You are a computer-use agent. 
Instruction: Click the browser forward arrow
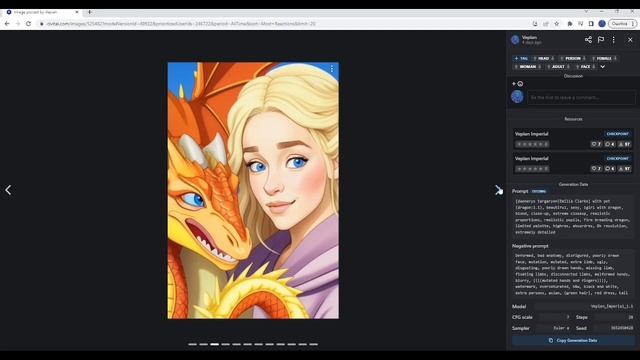click(x=18, y=24)
